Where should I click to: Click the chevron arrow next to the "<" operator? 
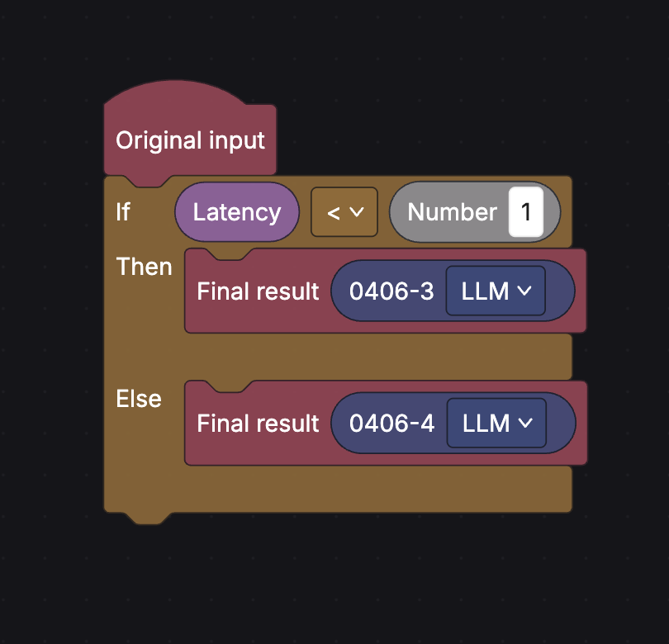(357, 212)
